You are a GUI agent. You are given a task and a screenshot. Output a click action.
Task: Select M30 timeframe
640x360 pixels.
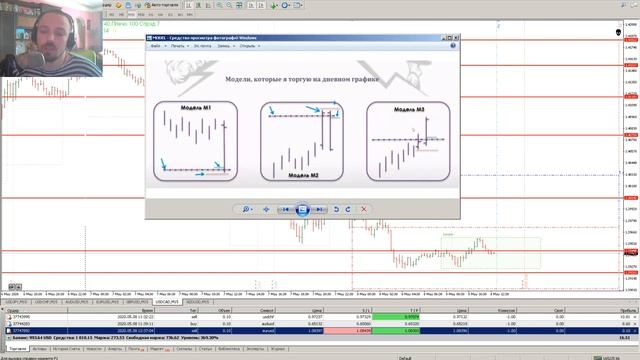tap(141, 15)
